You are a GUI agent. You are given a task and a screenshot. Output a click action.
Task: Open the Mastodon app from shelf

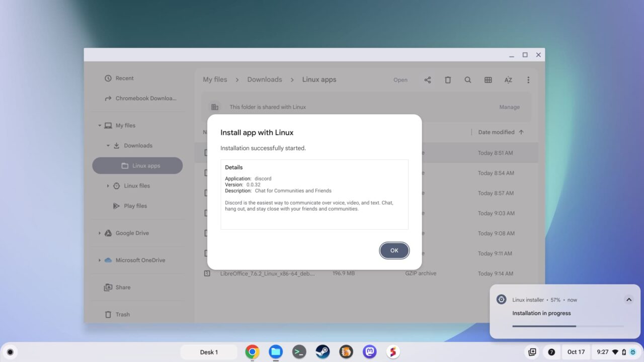pyautogui.click(x=370, y=352)
